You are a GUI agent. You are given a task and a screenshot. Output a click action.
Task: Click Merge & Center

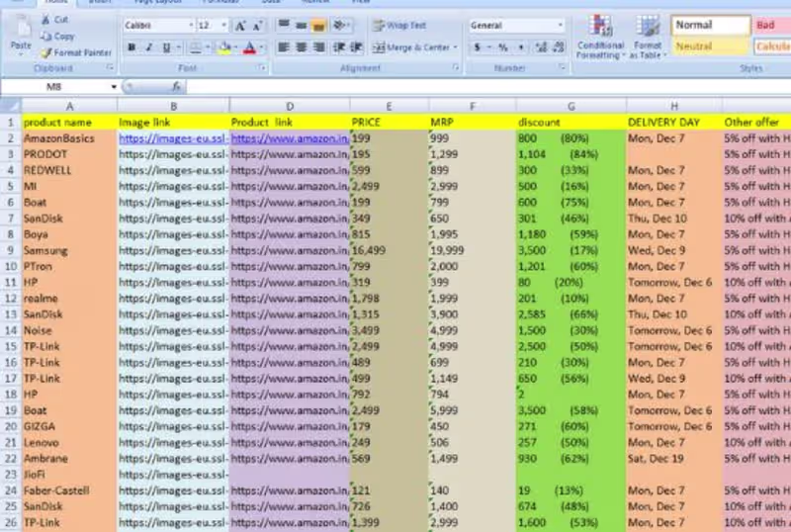[411, 47]
